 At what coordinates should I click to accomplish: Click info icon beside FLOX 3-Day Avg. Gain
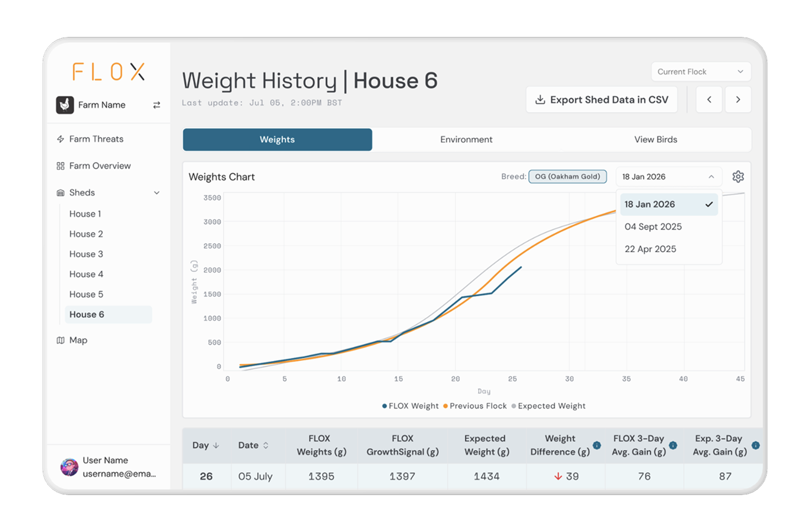[x=673, y=445]
